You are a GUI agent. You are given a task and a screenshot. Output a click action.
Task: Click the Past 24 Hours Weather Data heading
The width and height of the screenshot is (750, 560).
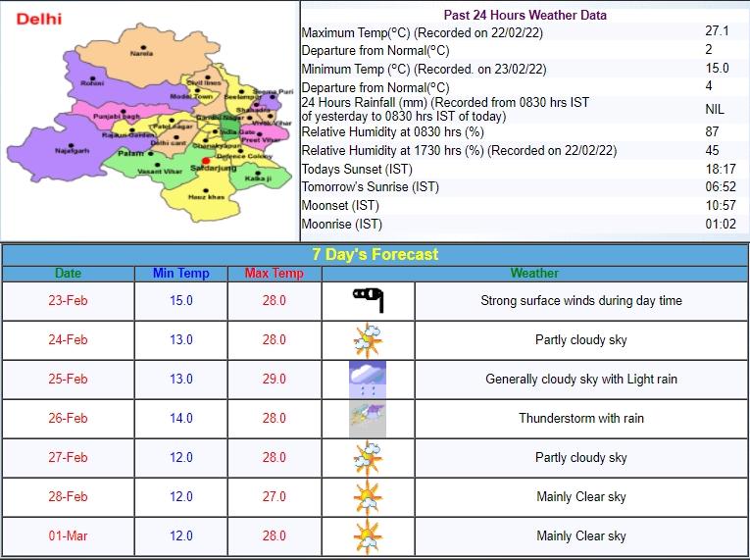(525, 15)
